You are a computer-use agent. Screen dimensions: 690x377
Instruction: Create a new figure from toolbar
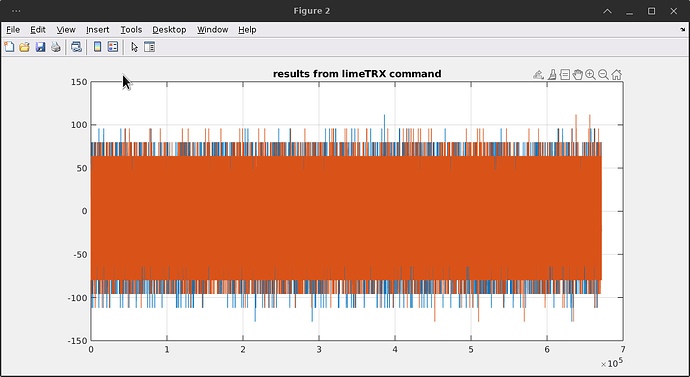click(x=9, y=47)
